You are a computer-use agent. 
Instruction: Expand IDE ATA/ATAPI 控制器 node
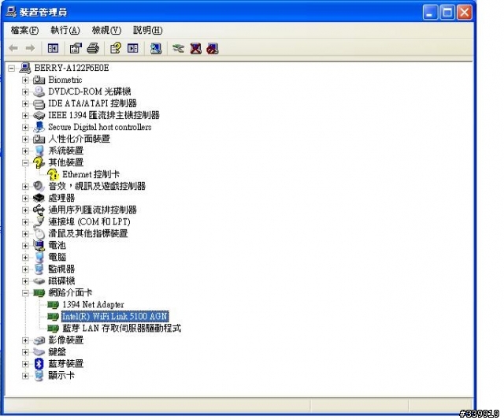[x=25, y=103]
